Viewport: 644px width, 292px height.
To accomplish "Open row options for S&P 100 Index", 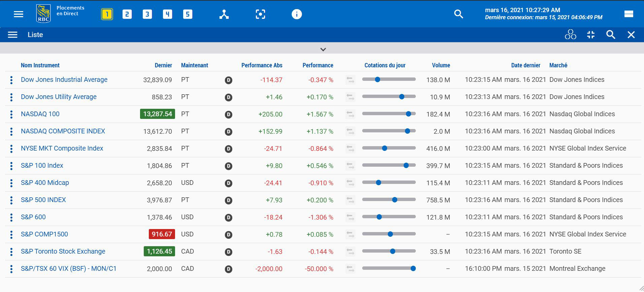I will 11,166.
